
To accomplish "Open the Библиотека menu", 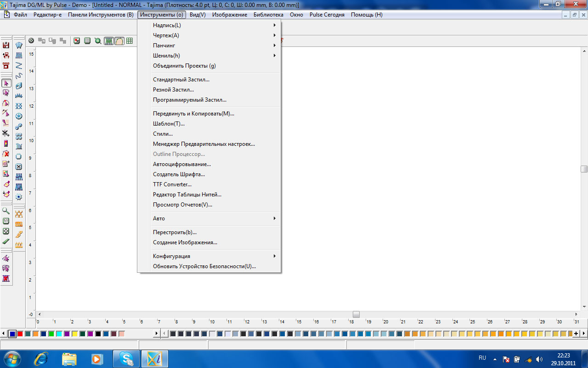I will click(x=268, y=15).
